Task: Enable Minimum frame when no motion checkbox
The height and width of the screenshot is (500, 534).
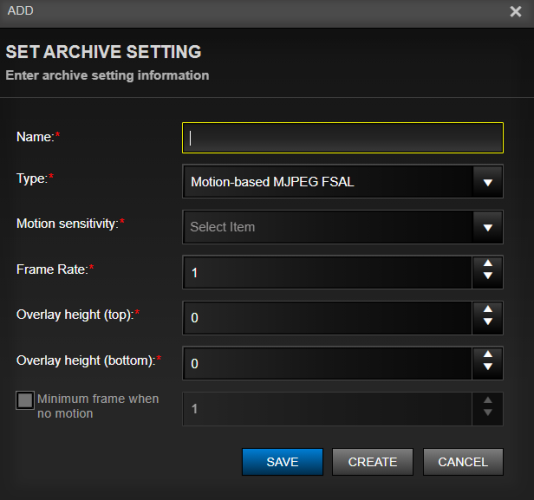Action: (x=25, y=400)
